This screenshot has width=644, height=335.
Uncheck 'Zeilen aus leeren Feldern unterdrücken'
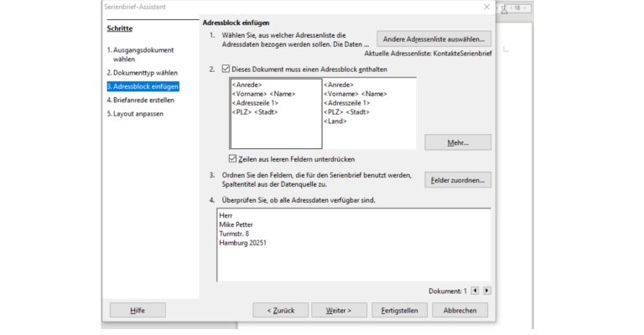pyautogui.click(x=233, y=158)
